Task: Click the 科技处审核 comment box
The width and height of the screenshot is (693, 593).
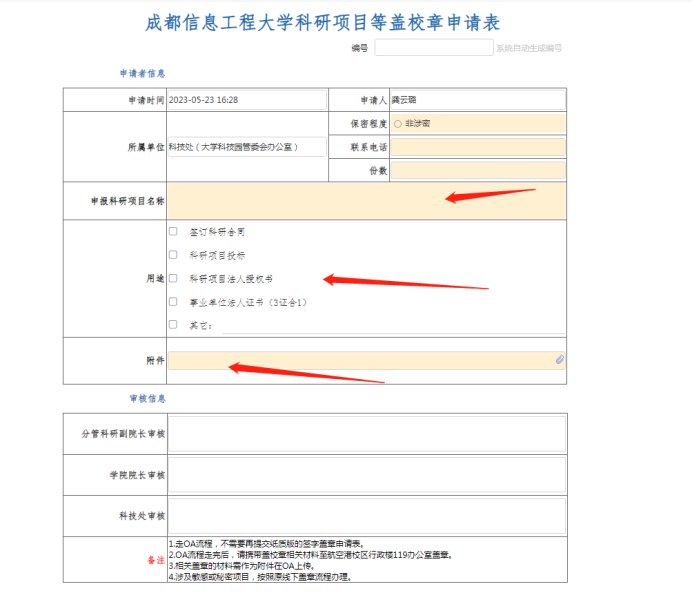Action: [366, 515]
